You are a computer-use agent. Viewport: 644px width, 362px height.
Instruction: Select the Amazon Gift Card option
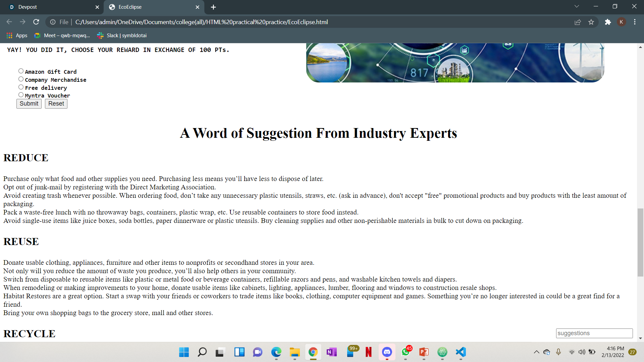21,71
